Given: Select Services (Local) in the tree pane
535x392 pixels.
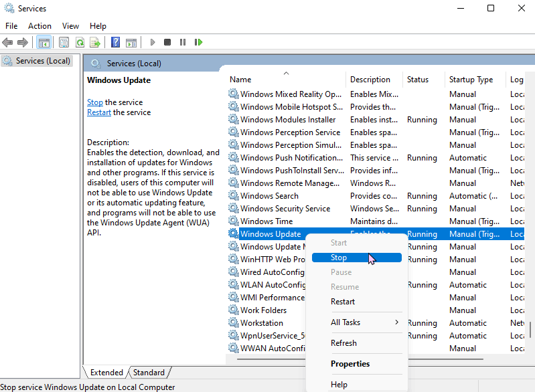Looking at the screenshot, I should tap(37, 61).
